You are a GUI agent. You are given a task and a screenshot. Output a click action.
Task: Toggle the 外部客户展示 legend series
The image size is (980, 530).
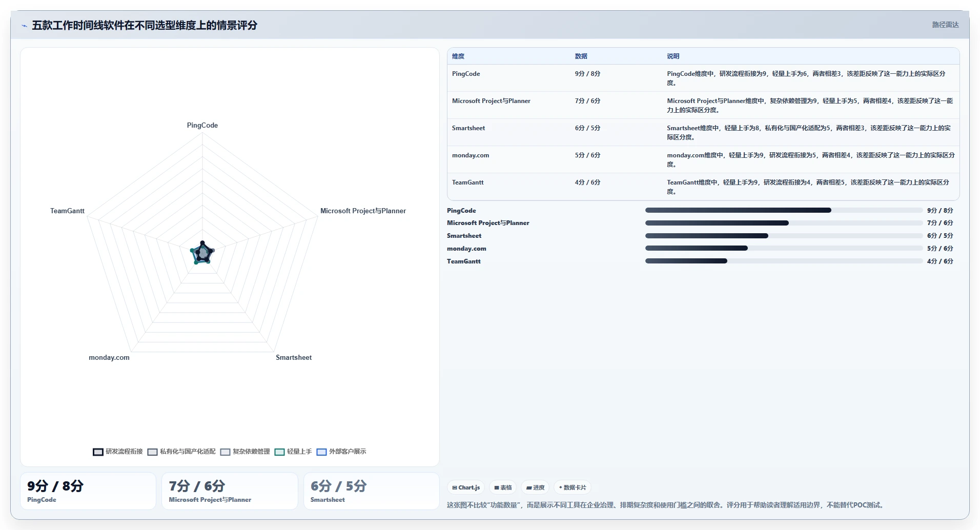341,452
